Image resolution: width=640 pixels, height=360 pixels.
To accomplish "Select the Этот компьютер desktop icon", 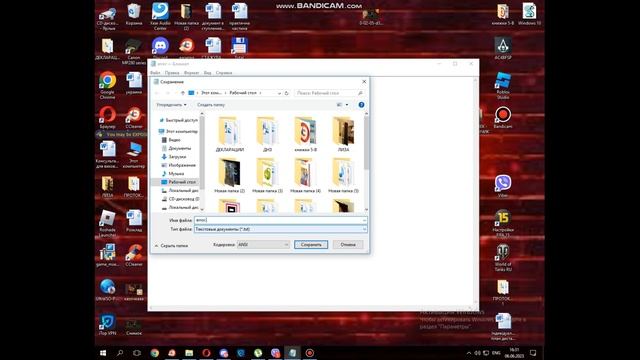I will (134, 155).
